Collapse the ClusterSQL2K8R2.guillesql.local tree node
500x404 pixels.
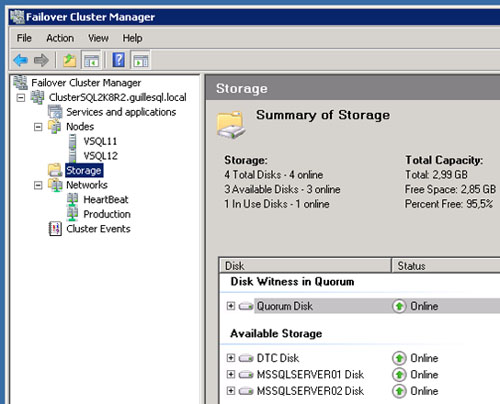(x=21, y=98)
